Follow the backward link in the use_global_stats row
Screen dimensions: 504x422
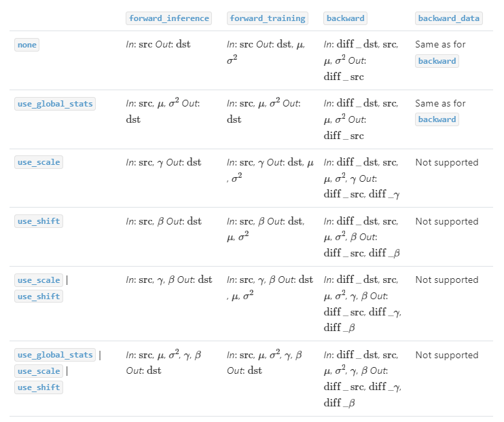pos(437,119)
